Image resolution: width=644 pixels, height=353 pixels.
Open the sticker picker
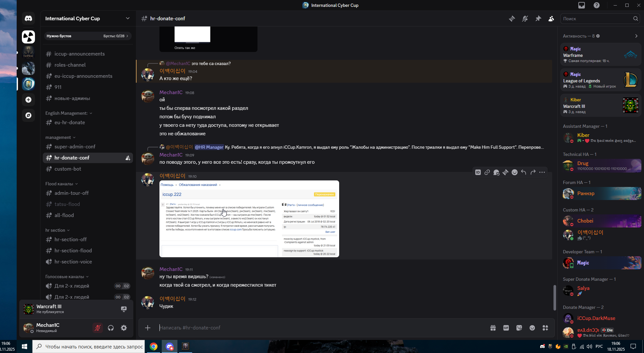pos(519,328)
